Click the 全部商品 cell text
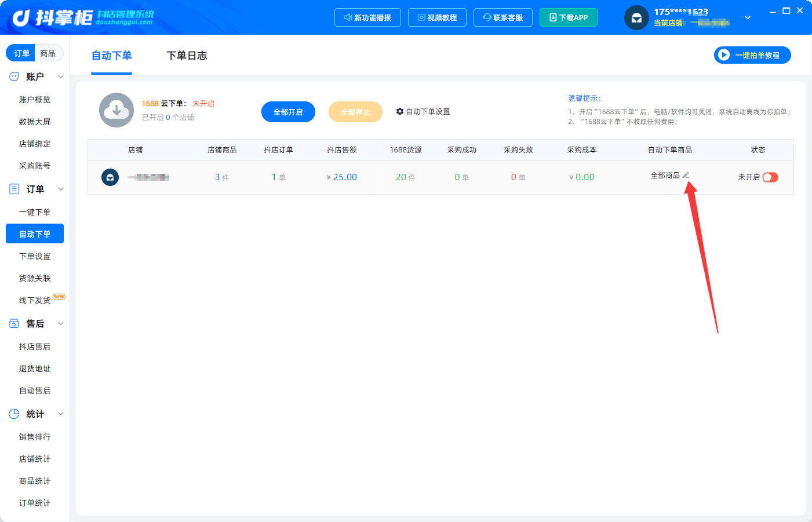Screen dimensions: 812x522 [x=665, y=175]
